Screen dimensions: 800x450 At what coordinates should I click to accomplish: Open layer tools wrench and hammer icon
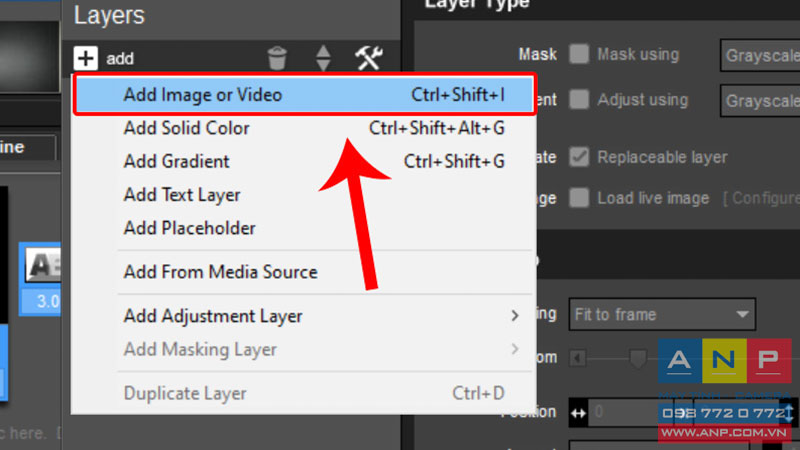pyautogui.click(x=369, y=58)
